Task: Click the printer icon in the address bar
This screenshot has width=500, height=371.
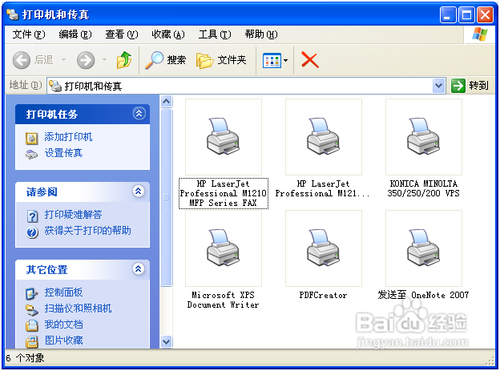Action: point(55,86)
